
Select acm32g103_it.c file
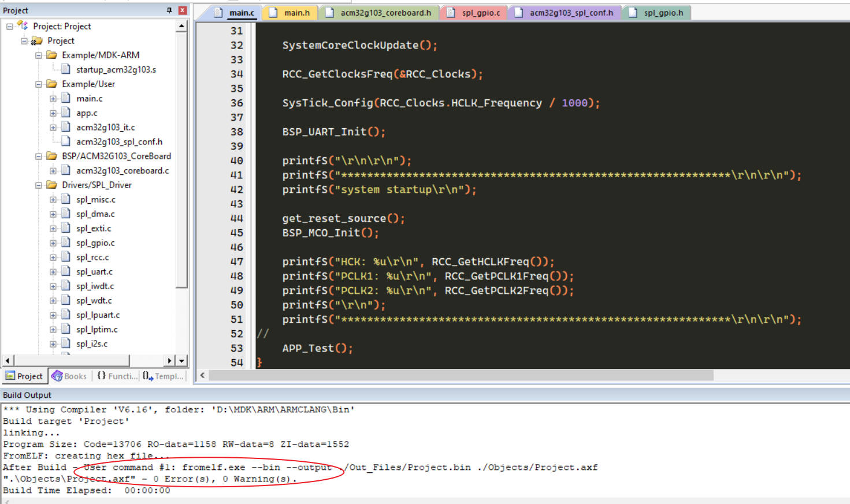(x=106, y=127)
